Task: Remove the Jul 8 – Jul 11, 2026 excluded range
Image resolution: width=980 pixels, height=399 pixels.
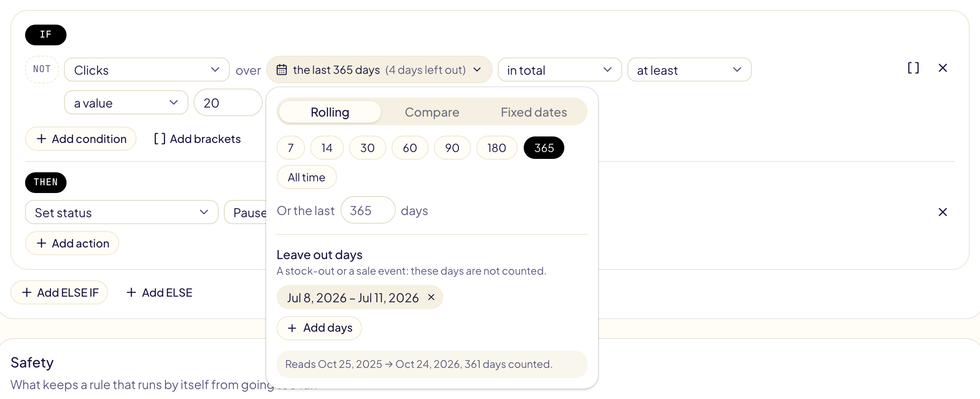Action: click(431, 297)
